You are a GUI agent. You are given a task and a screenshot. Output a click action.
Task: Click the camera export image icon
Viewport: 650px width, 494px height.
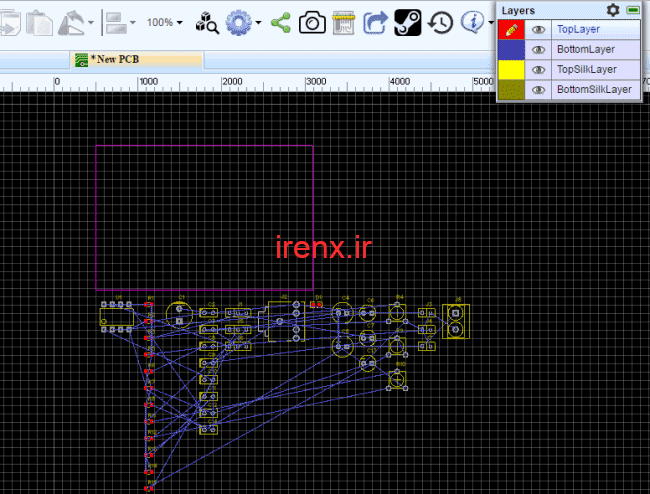pos(312,21)
